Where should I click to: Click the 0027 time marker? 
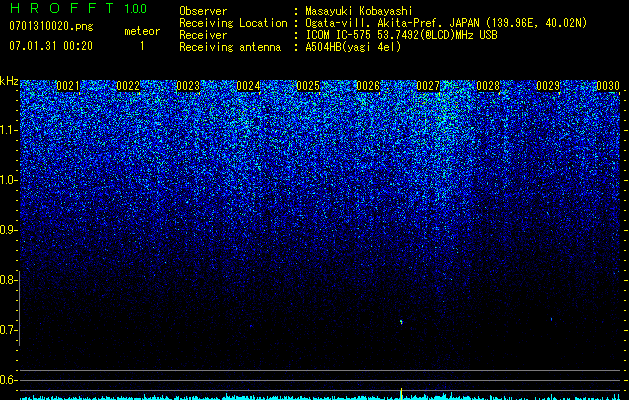[x=428, y=86]
